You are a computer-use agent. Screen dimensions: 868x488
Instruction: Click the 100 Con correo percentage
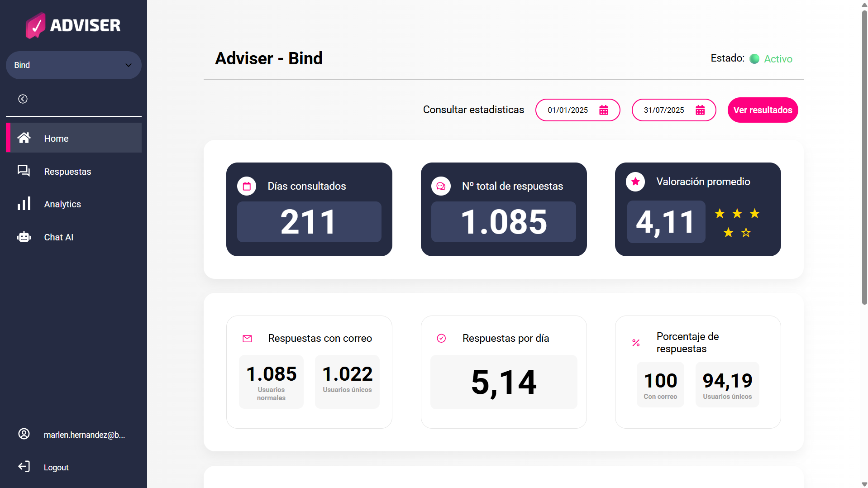pos(660,381)
